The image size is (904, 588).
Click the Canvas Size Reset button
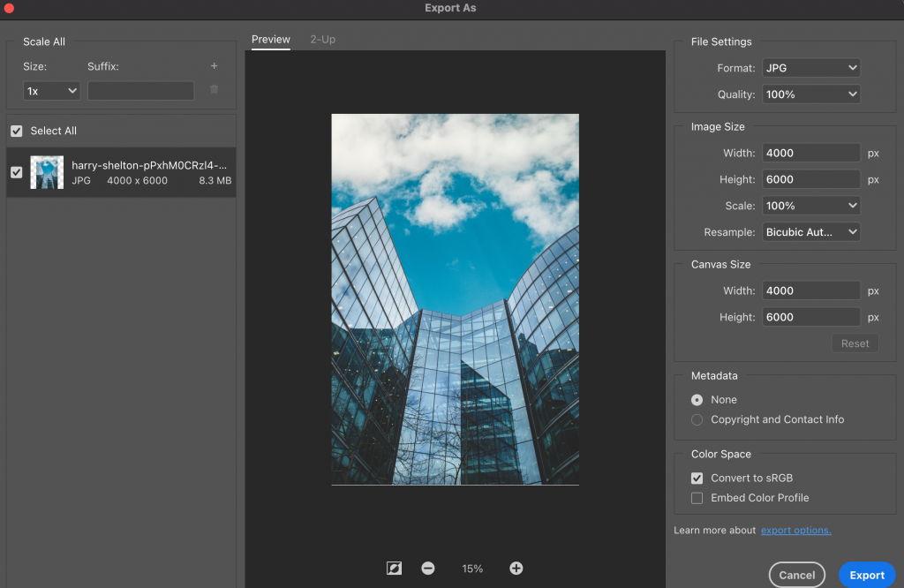pyautogui.click(x=855, y=343)
